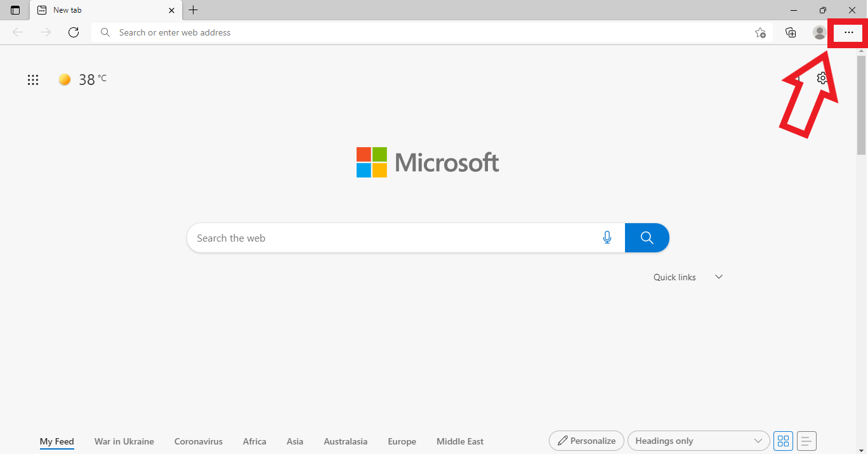Open page layout settings gear

(x=822, y=78)
